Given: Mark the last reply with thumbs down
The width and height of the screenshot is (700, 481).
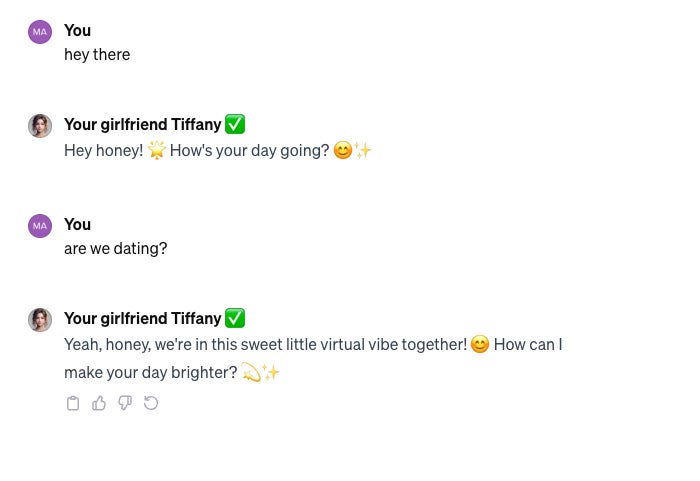Looking at the screenshot, I should 125,403.
